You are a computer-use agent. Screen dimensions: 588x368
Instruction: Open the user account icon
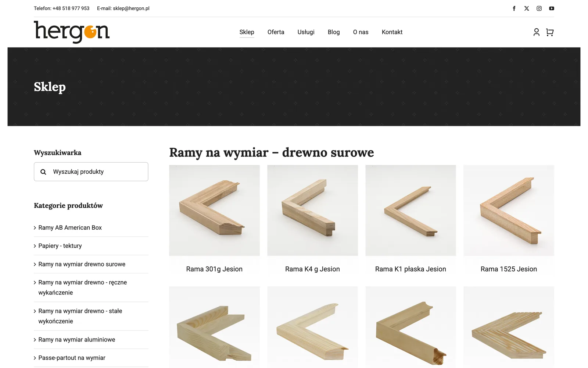click(x=537, y=32)
